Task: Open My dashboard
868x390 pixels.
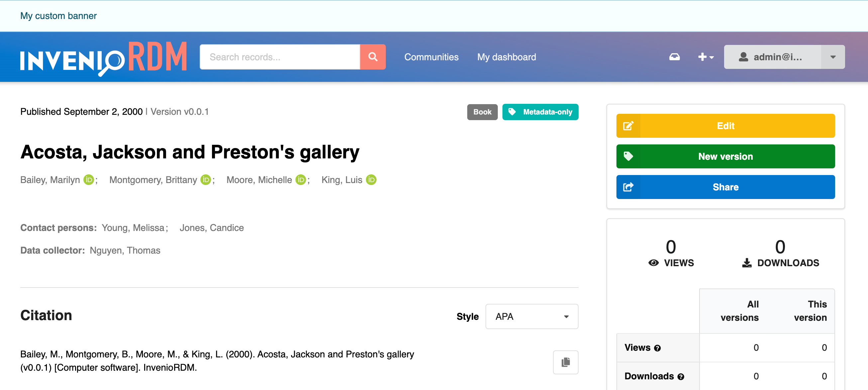Action: point(506,57)
